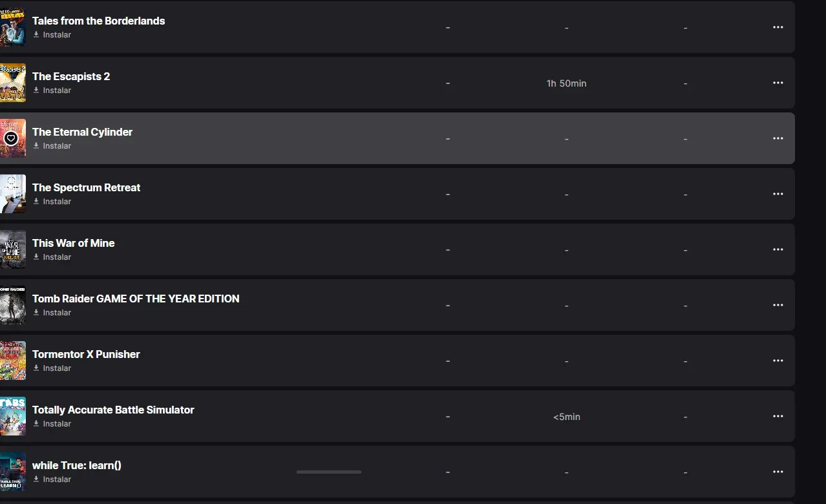
Task: Open options menu for The Eternal Cylinder
Action: point(778,138)
